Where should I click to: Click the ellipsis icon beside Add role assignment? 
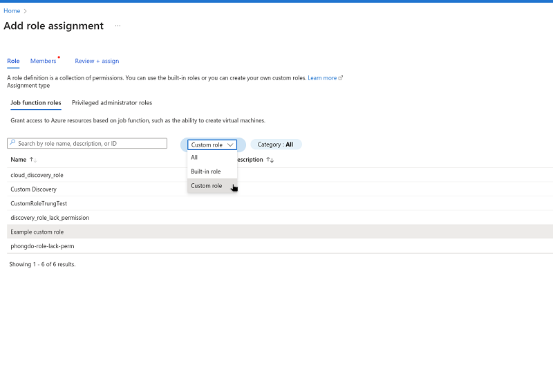tap(118, 26)
